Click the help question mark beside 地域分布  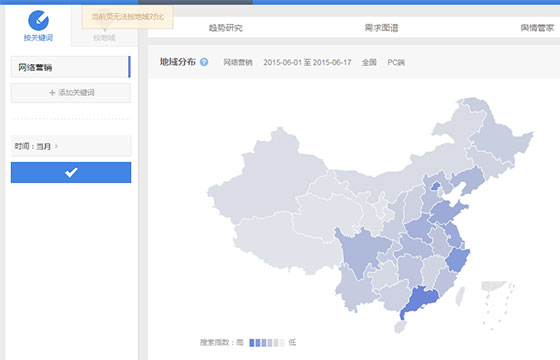[x=204, y=62]
